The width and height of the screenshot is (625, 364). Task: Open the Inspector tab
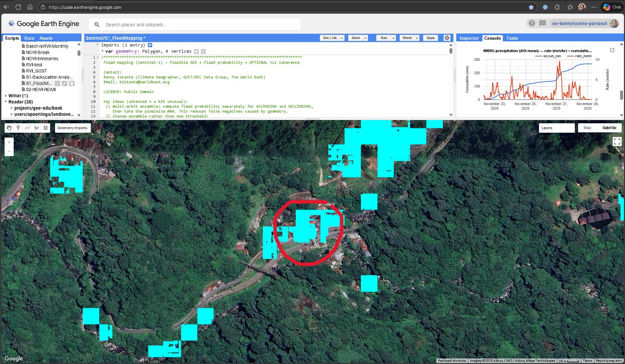(469, 38)
